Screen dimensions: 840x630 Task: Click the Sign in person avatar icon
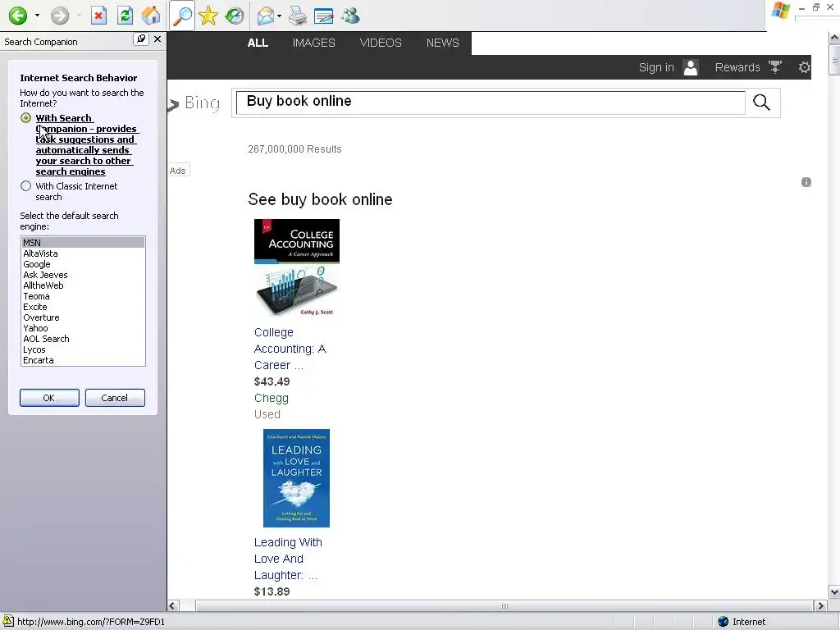click(x=691, y=67)
